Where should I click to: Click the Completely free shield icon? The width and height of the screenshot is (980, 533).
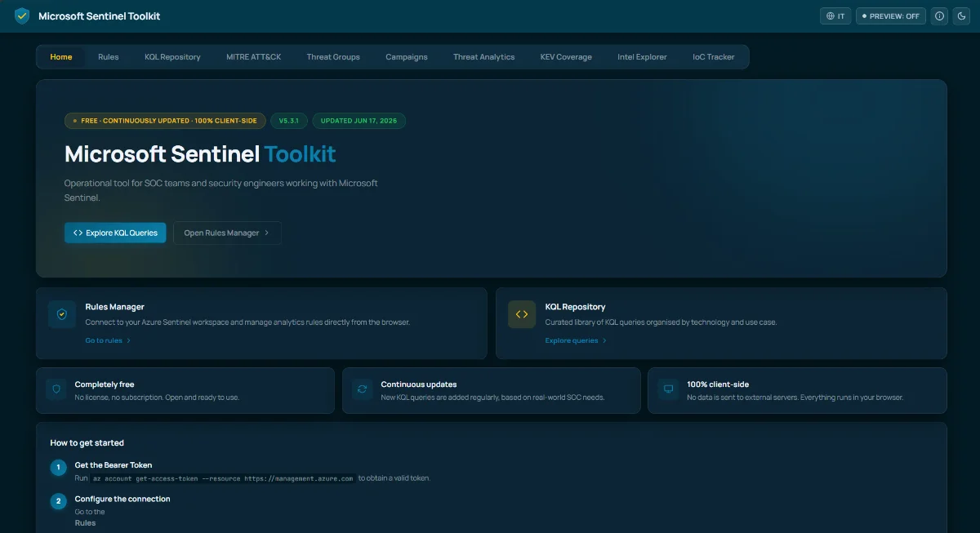(x=56, y=389)
